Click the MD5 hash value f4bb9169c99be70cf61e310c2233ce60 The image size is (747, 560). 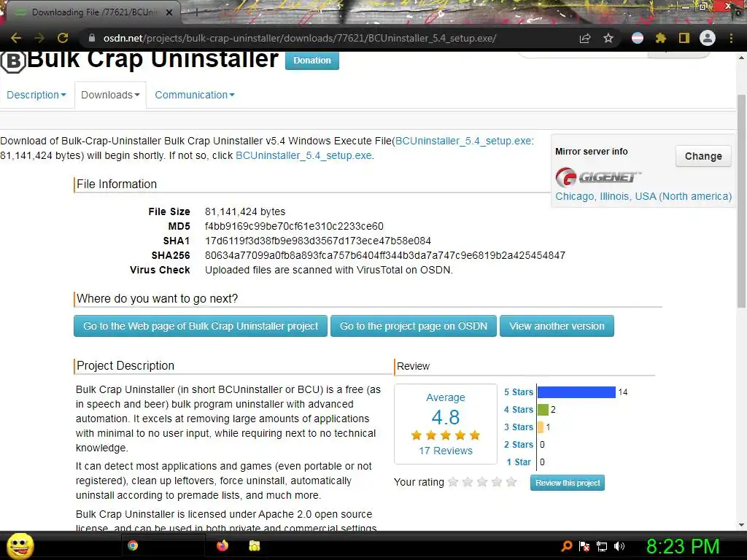click(294, 226)
